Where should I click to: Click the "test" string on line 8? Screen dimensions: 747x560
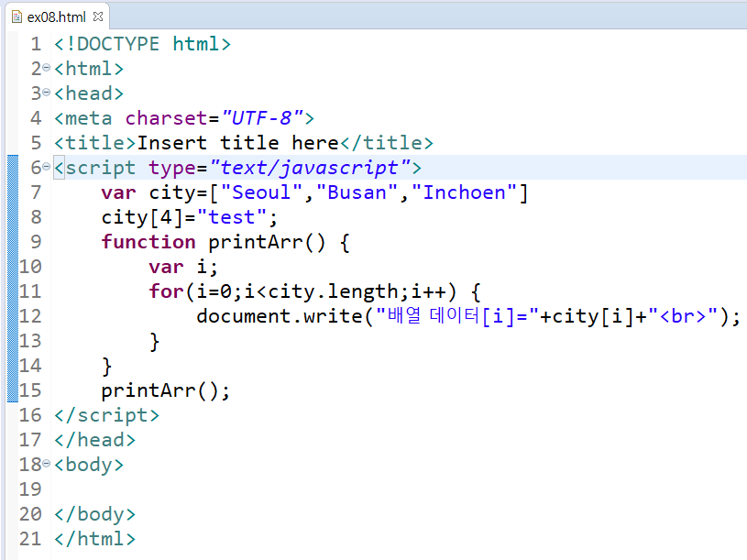pyautogui.click(x=232, y=217)
